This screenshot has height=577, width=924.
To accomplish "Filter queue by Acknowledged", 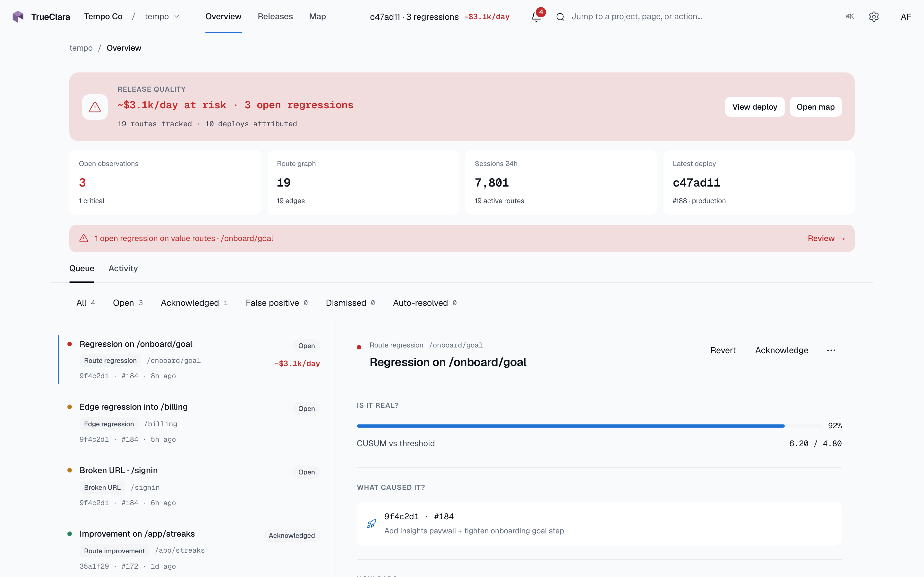I will click(194, 303).
